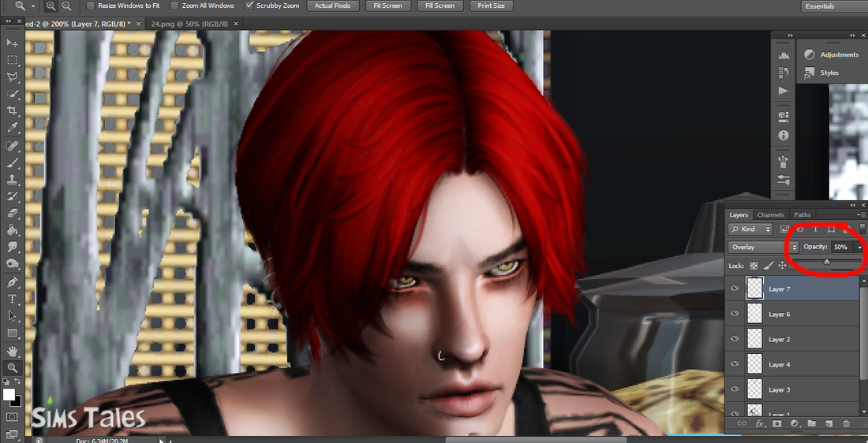Uncheck the Scrubby Zoom checkbox

point(249,6)
